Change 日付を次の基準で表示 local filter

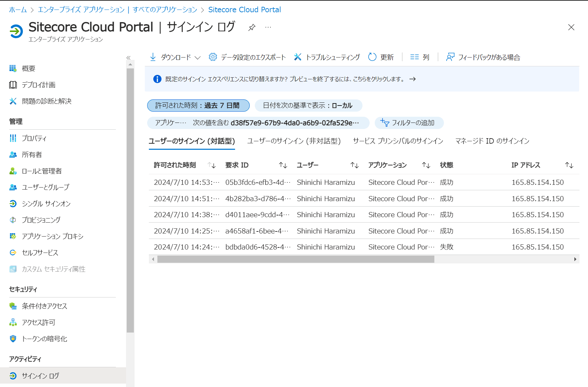tap(308, 106)
